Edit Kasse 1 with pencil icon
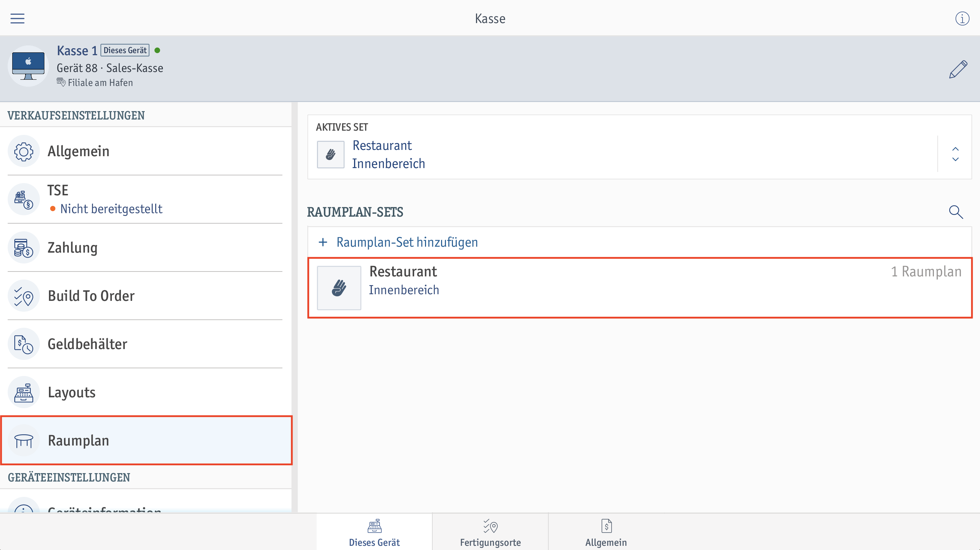980x550 pixels. (958, 69)
